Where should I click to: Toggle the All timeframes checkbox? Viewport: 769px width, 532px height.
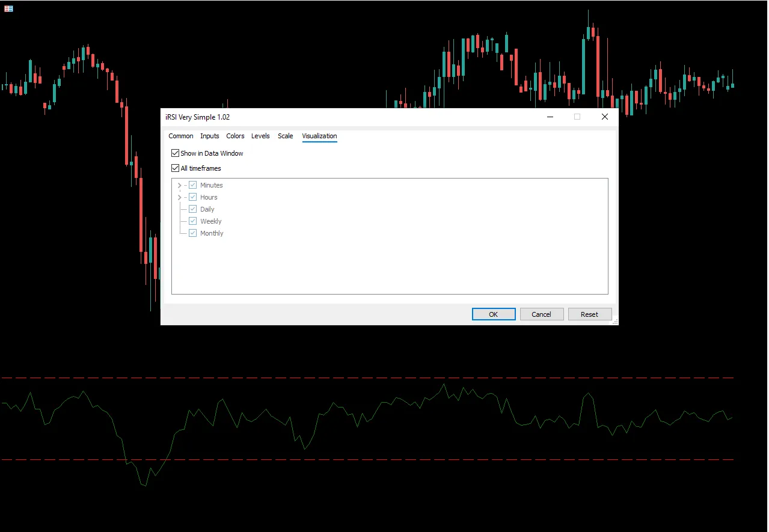176,168
